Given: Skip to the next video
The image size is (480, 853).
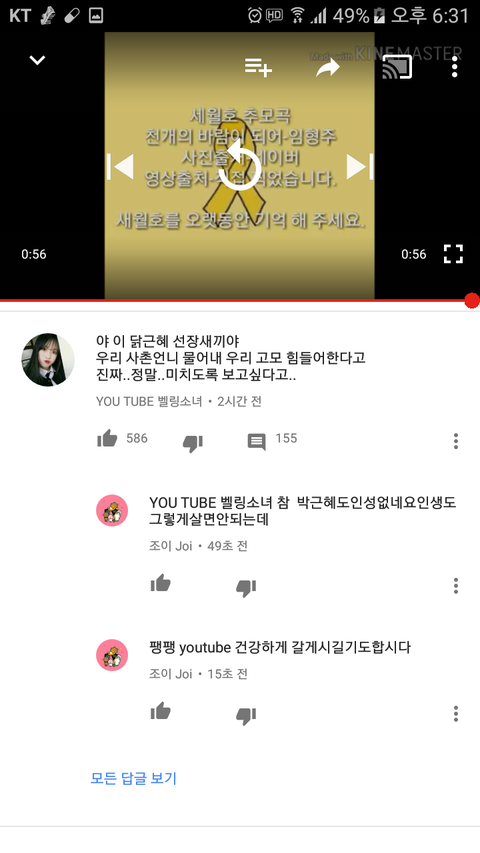Looking at the screenshot, I should (x=360, y=166).
